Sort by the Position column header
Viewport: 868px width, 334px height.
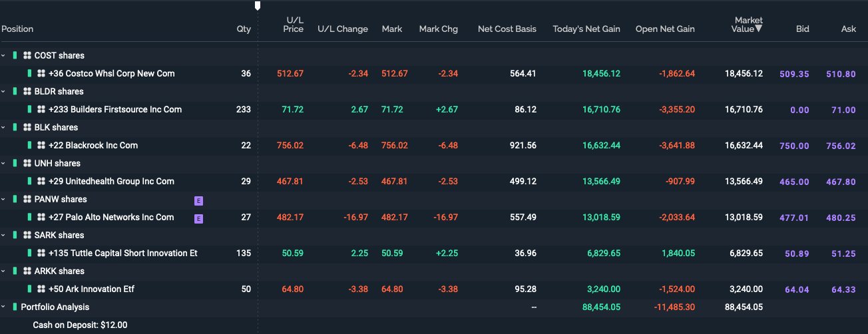[17, 29]
